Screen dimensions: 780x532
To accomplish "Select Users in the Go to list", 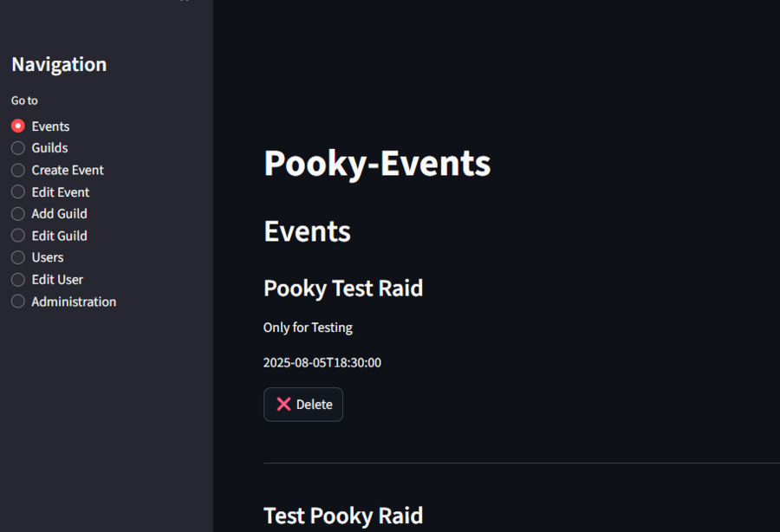I will coord(17,256).
